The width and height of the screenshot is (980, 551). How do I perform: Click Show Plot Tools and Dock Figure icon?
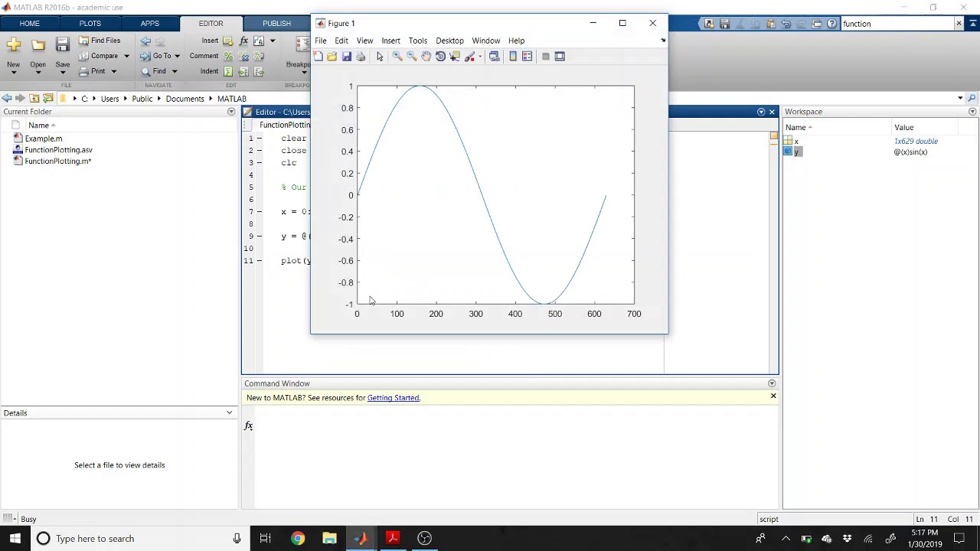point(560,57)
